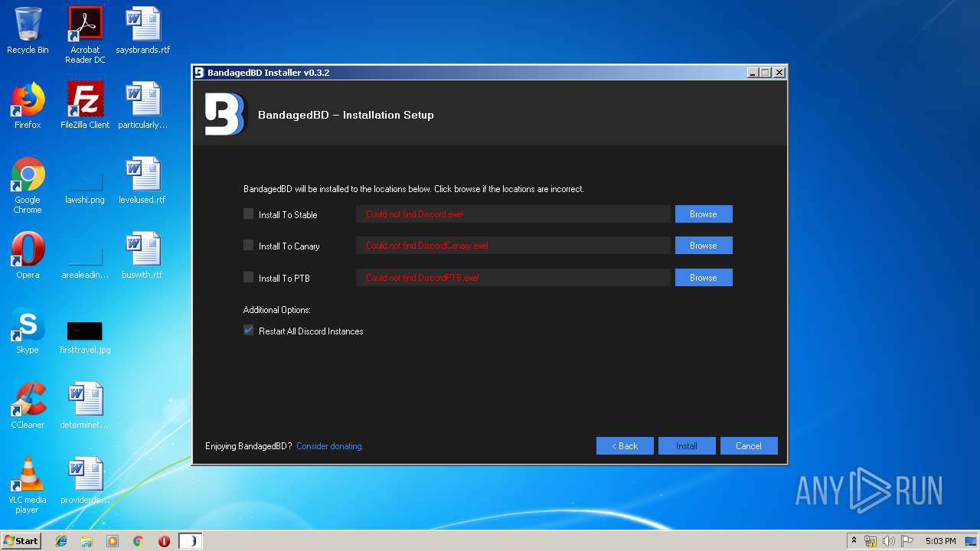980x551 pixels.
Task: Open Internet Explorer from taskbar
Action: pyautogui.click(x=61, y=541)
